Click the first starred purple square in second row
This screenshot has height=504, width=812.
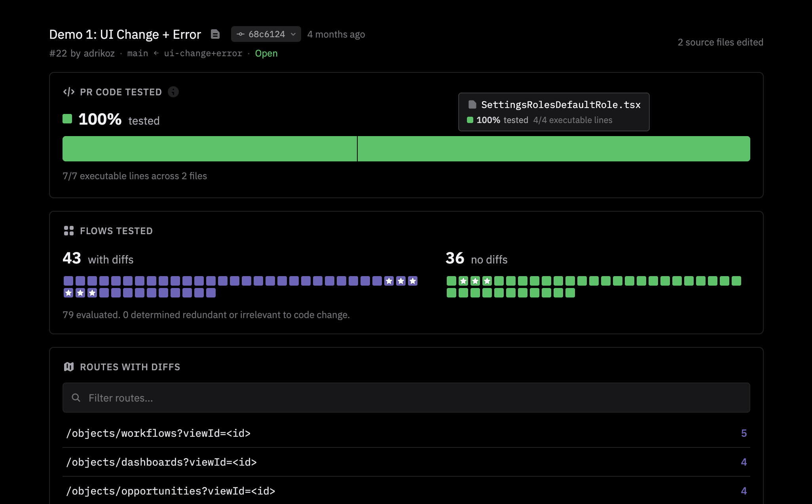[68, 293]
